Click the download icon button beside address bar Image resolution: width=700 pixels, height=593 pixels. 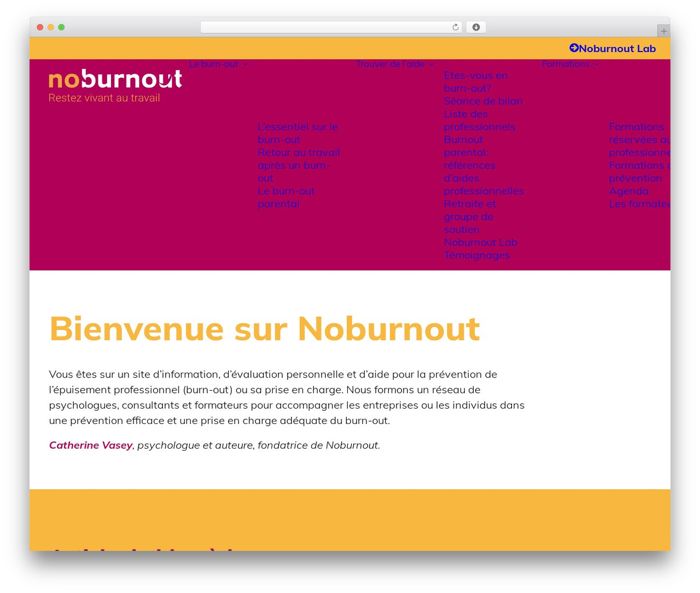[x=476, y=27]
